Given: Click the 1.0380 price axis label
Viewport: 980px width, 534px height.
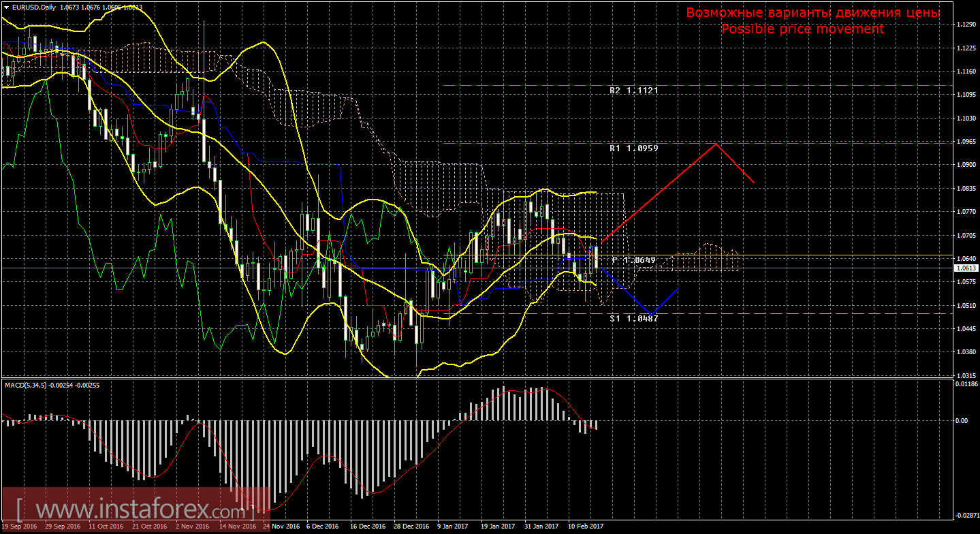Looking at the screenshot, I should pyautogui.click(x=966, y=352).
